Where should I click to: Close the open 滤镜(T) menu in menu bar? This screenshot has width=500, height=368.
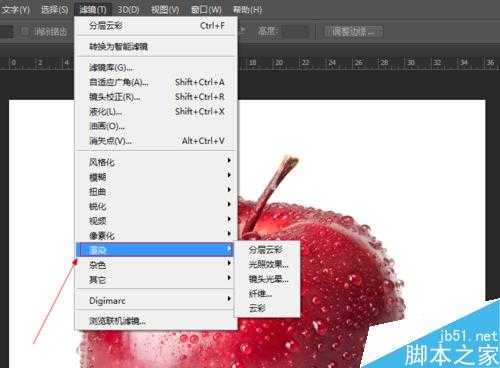(93, 9)
